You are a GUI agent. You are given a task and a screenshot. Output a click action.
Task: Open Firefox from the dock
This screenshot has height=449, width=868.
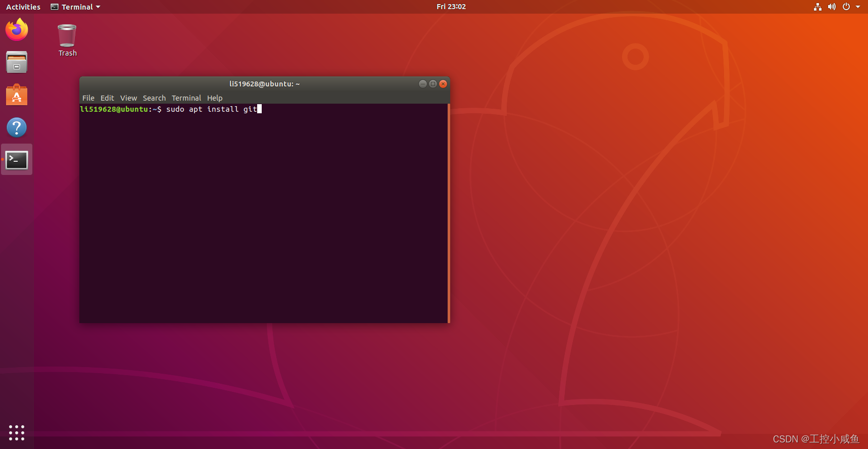17,29
